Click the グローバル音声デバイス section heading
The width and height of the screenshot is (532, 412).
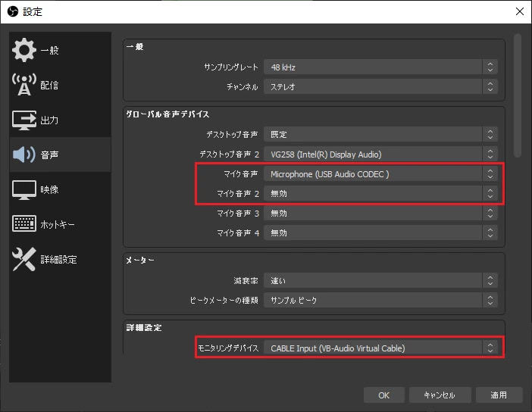(x=167, y=114)
